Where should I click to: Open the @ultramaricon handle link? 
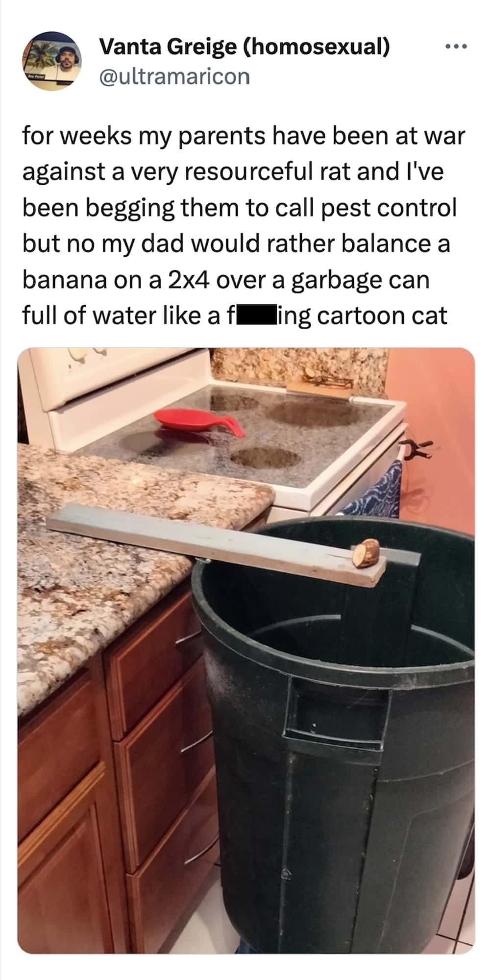point(174,76)
